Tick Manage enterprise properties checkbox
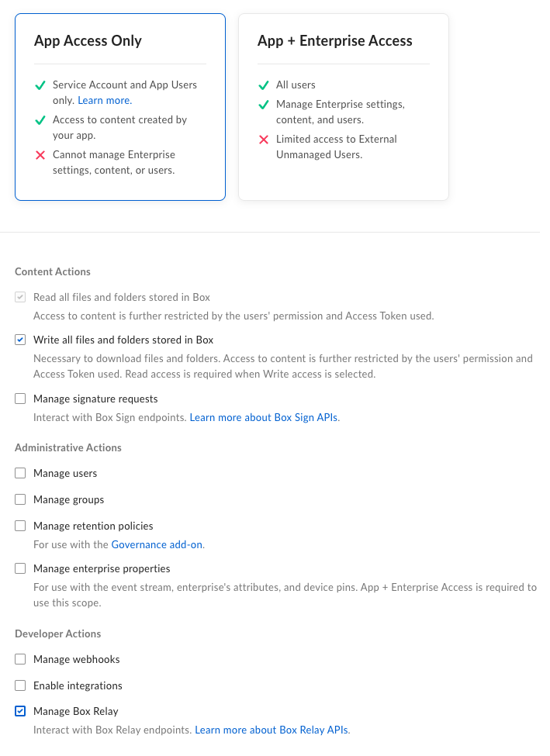Screen dimensions: 550x756 [x=20, y=569]
